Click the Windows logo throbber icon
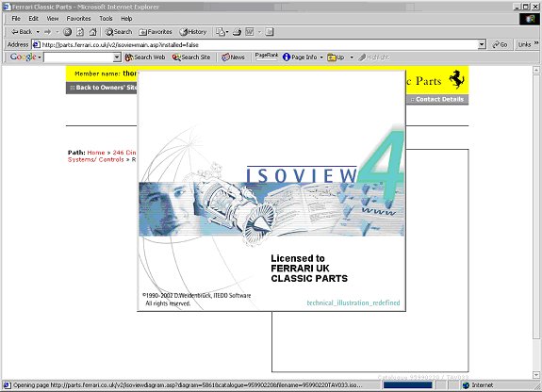 (530, 19)
